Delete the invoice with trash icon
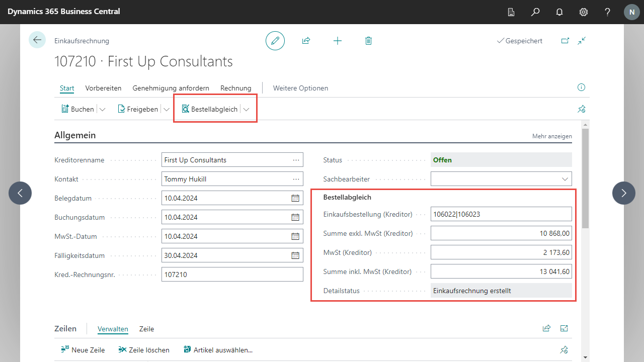 click(368, 41)
